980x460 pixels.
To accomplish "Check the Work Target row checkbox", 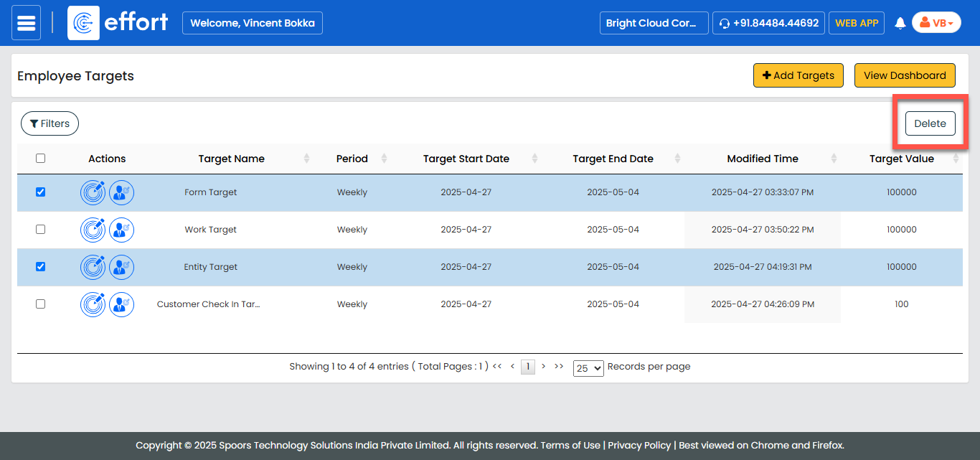I will click(x=40, y=230).
